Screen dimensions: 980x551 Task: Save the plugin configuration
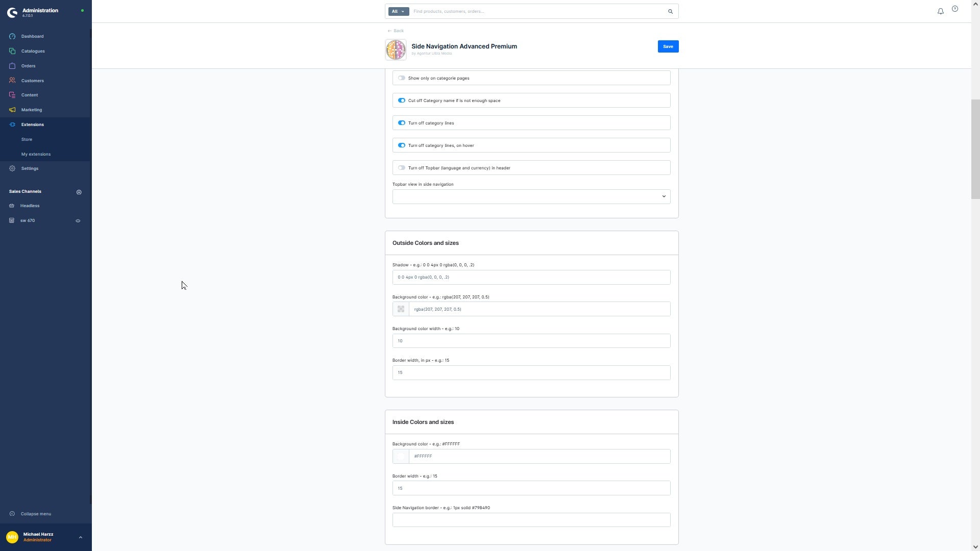[x=668, y=46]
